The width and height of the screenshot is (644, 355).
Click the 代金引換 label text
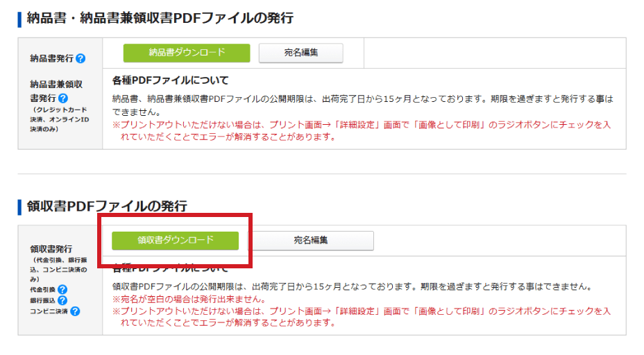[x=42, y=289]
